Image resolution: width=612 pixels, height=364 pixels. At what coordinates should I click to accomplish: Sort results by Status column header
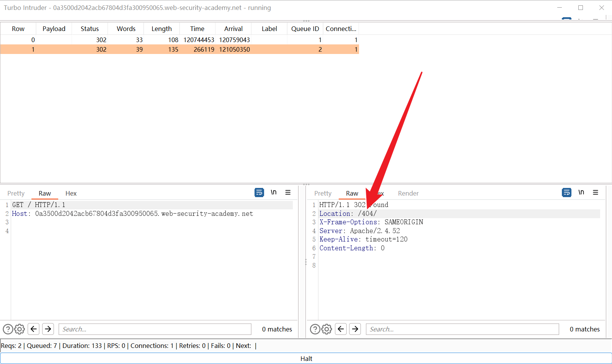[x=90, y=29]
